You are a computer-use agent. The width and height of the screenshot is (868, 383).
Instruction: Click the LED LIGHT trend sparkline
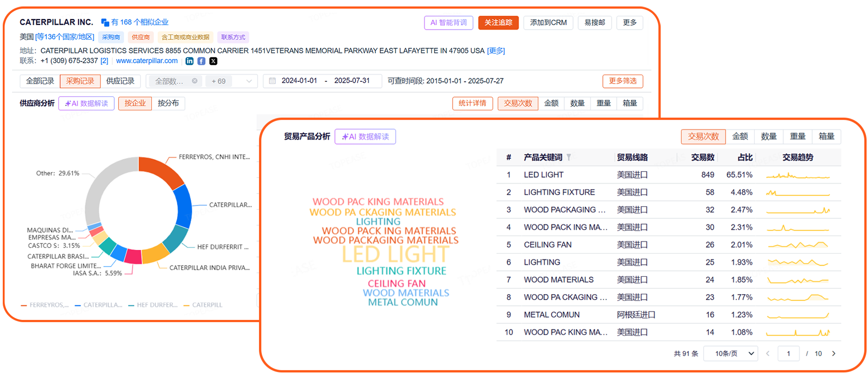[x=798, y=175]
